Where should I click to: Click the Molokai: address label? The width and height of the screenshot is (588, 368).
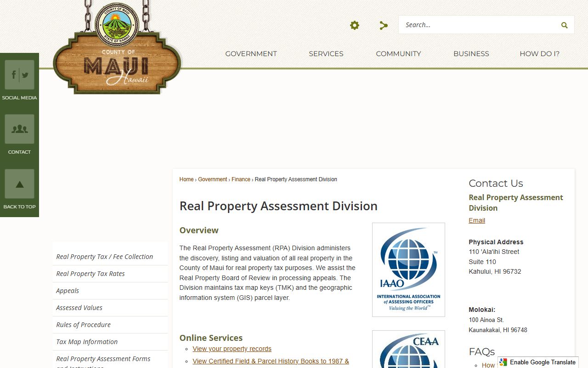482,310
